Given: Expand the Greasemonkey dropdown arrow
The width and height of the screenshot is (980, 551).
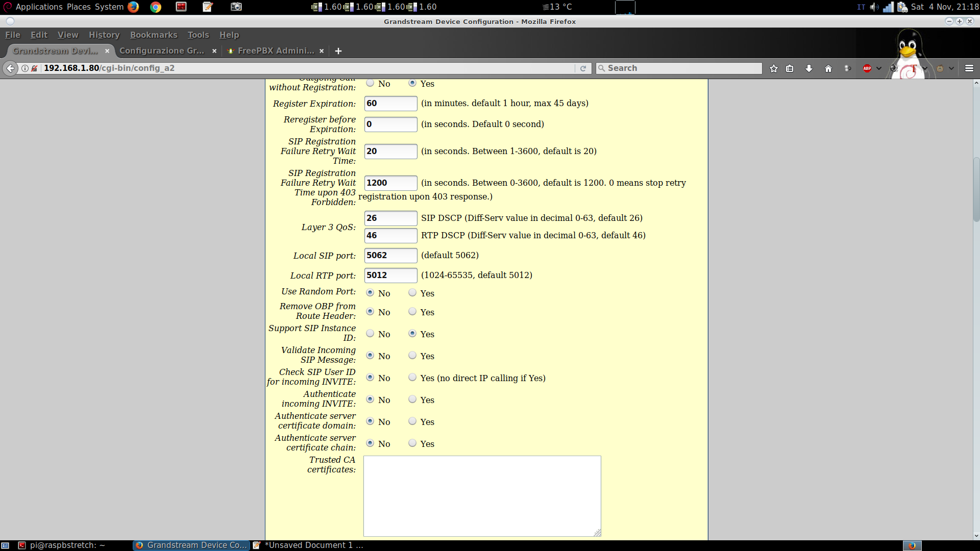Looking at the screenshot, I should [951, 68].
